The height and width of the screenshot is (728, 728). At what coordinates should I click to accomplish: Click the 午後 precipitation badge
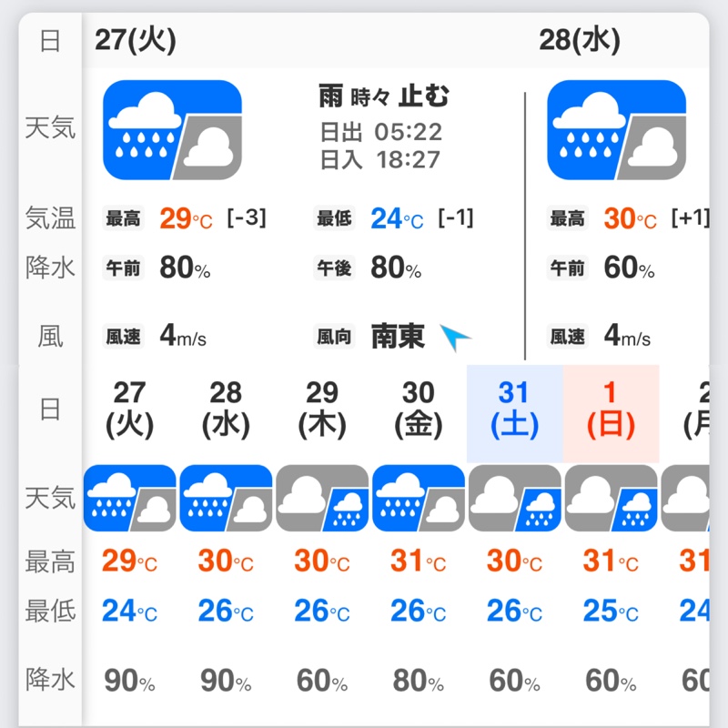coord(334,268)
